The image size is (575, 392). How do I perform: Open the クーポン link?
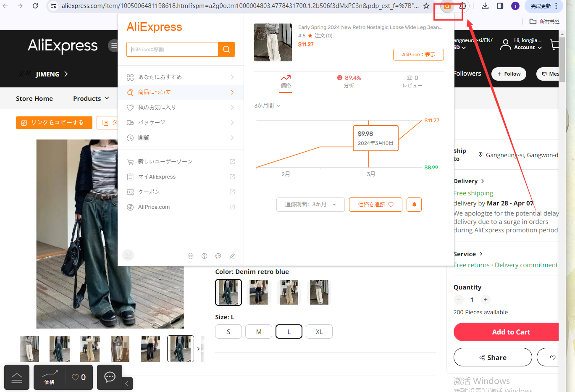coord(181,192)
